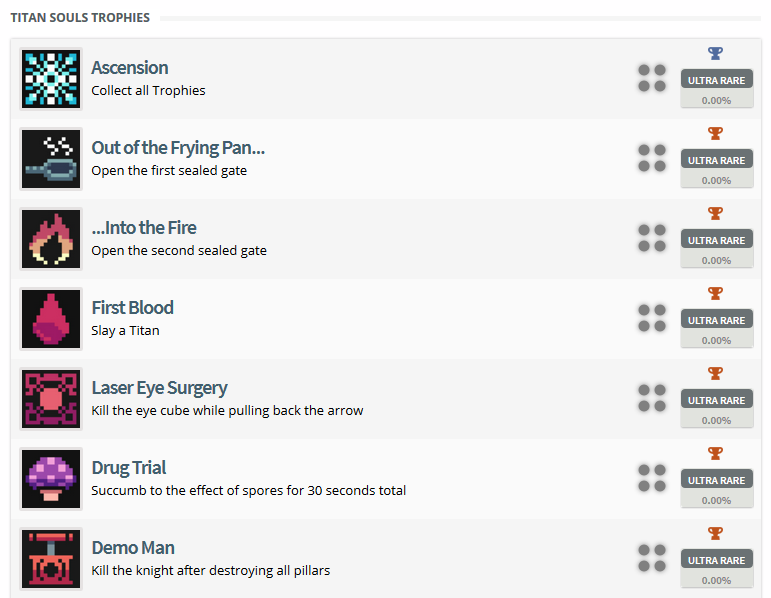Click the 0.00% rarity bar for Demo Man
This screenshot has height=598, width=771.
(717, 580)
